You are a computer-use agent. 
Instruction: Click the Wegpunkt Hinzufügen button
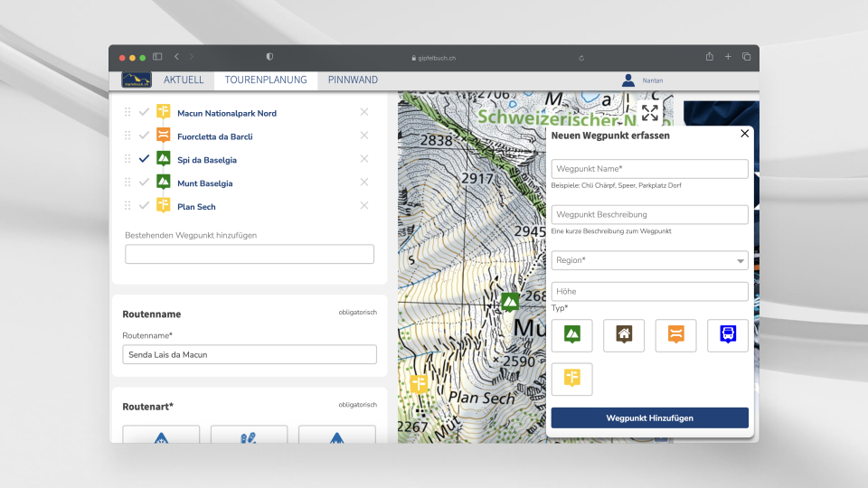click(649, 418)
